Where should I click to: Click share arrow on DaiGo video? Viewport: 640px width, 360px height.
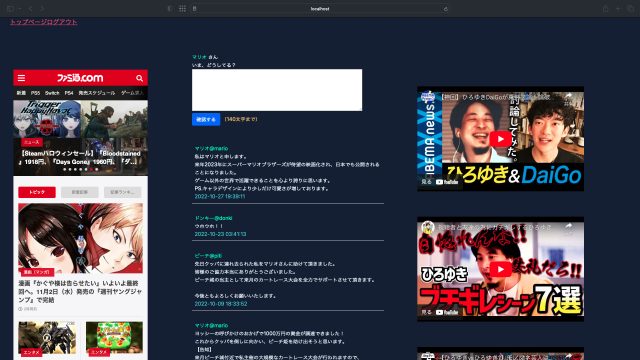click(568, 96)
